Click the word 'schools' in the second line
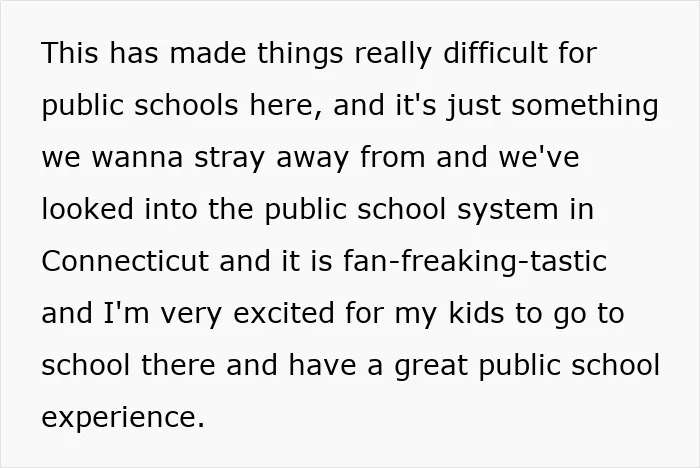 click(186, 105)
